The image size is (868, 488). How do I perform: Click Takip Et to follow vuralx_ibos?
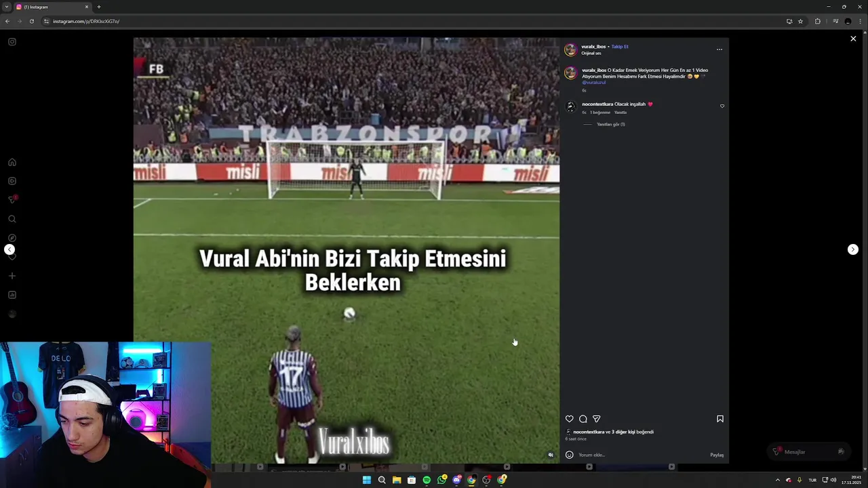(620, 47)
